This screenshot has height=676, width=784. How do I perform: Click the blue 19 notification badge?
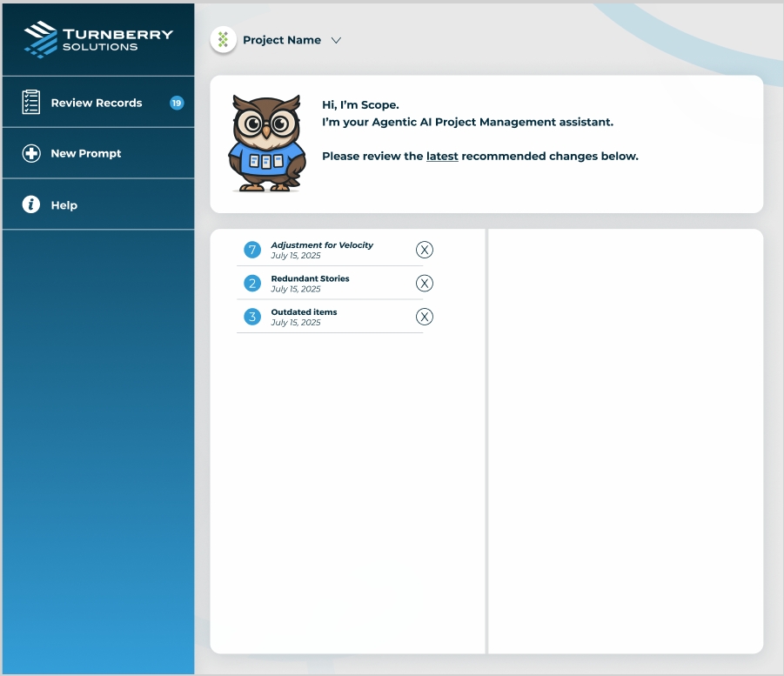pyautogui.click(x=177, y=103)
